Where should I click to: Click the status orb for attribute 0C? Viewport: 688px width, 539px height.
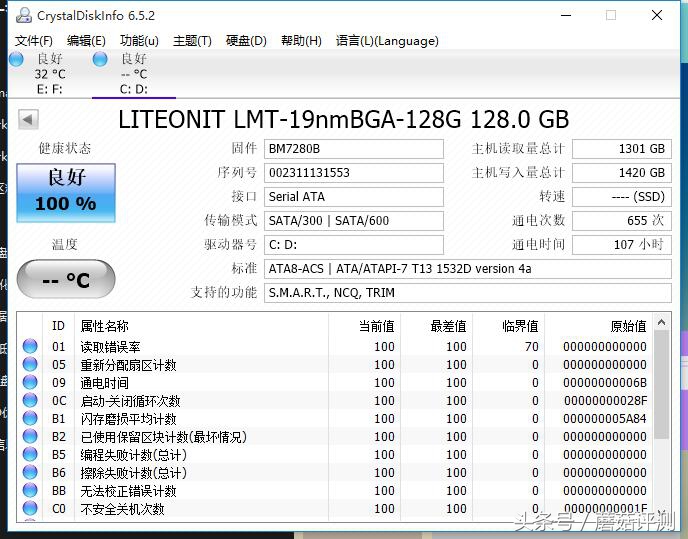(30, 400)
